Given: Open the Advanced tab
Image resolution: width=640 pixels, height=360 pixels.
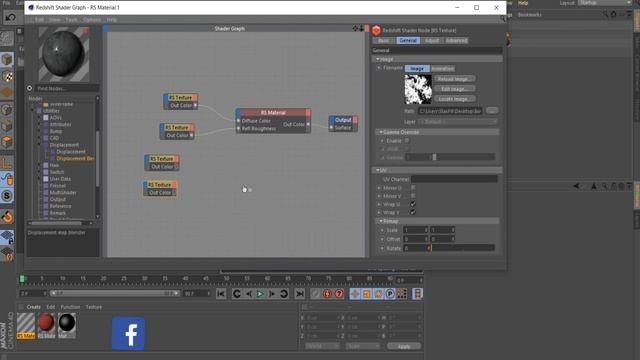Looking at the screenshot, I should 456,40.
